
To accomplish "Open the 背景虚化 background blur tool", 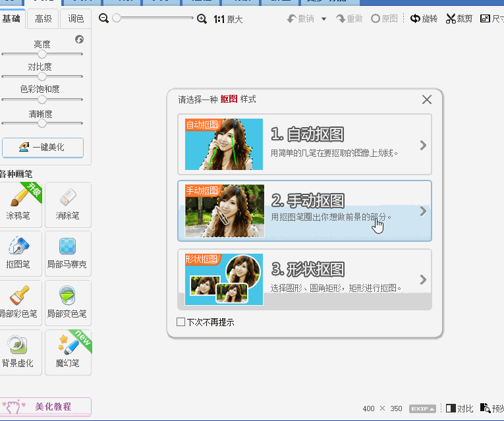I will pyautogui.click(x=19, y=351).
